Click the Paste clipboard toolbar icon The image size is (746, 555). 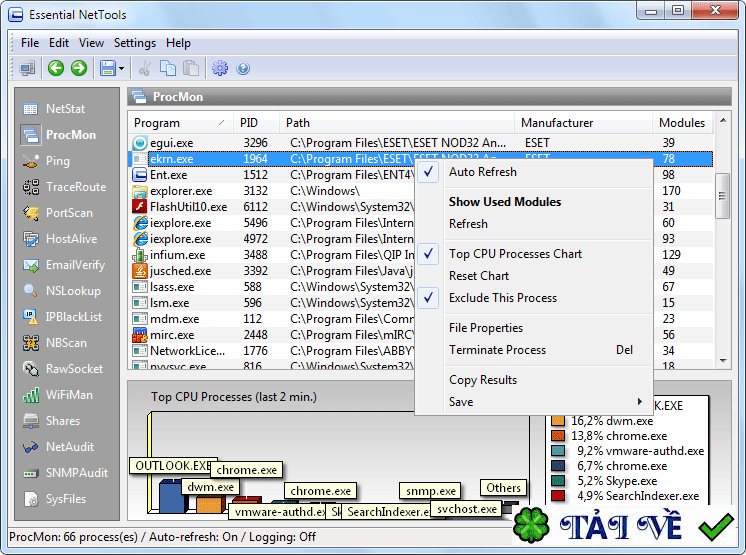coord(191,68)
